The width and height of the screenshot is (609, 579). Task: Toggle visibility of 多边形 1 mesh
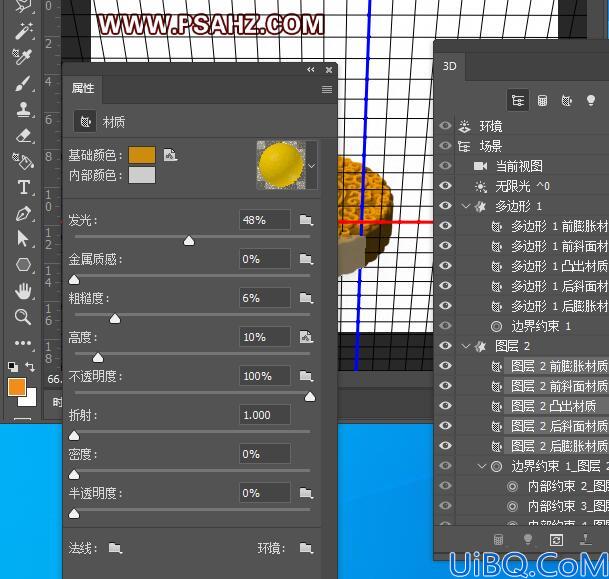point(445,205)
